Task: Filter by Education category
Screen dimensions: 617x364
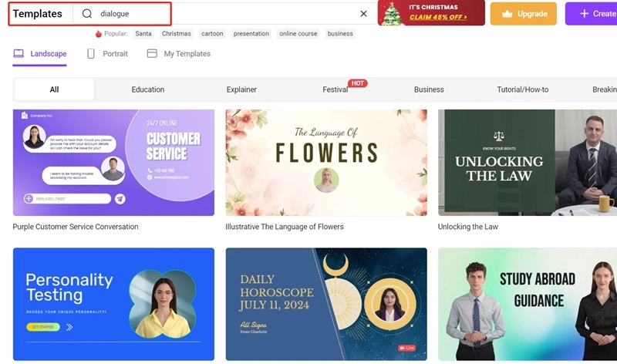Action: pos(147,89)
